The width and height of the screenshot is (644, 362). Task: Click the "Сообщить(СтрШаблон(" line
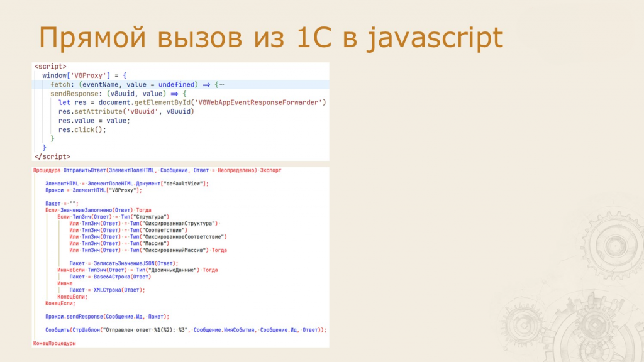point(186,330)
